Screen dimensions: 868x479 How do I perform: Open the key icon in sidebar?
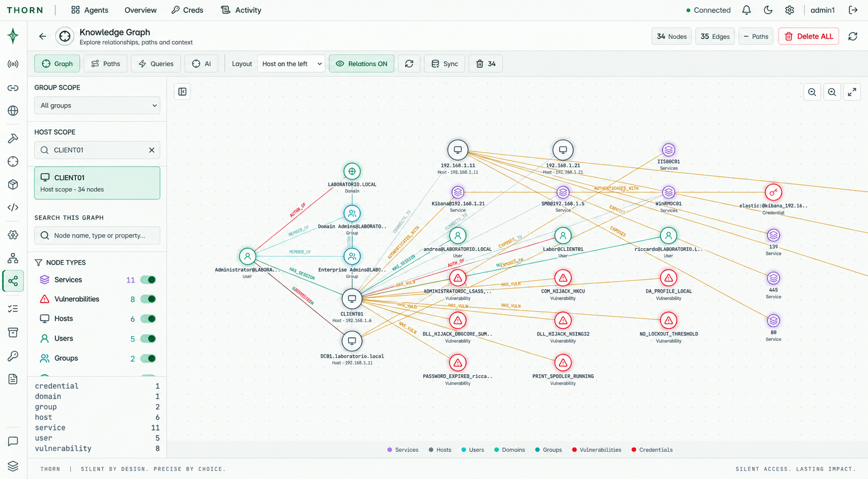click(13, 356)
